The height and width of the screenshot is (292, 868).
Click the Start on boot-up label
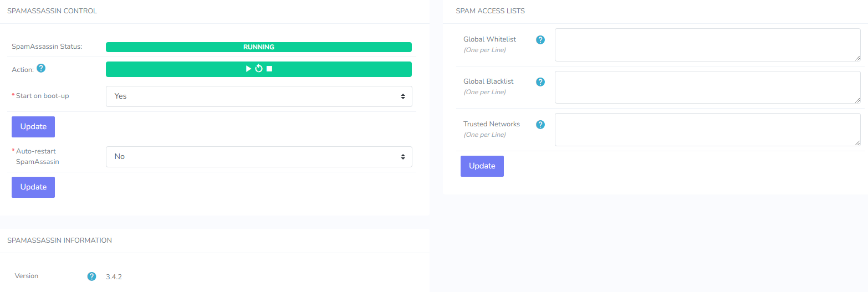click(x=42, y=96)
